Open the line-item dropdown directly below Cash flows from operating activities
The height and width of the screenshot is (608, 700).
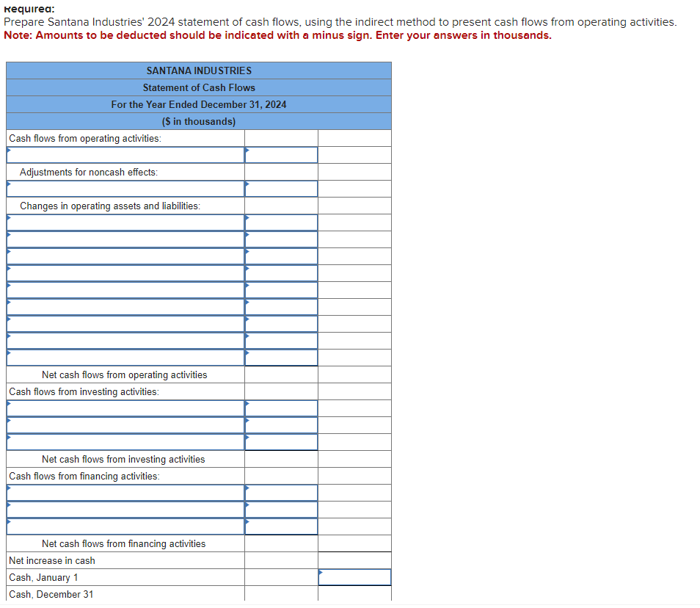(125, 155)
